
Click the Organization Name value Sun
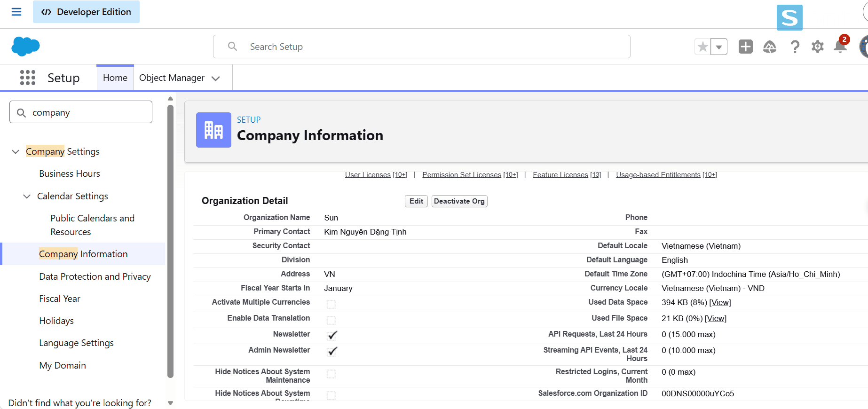point(331,218)
